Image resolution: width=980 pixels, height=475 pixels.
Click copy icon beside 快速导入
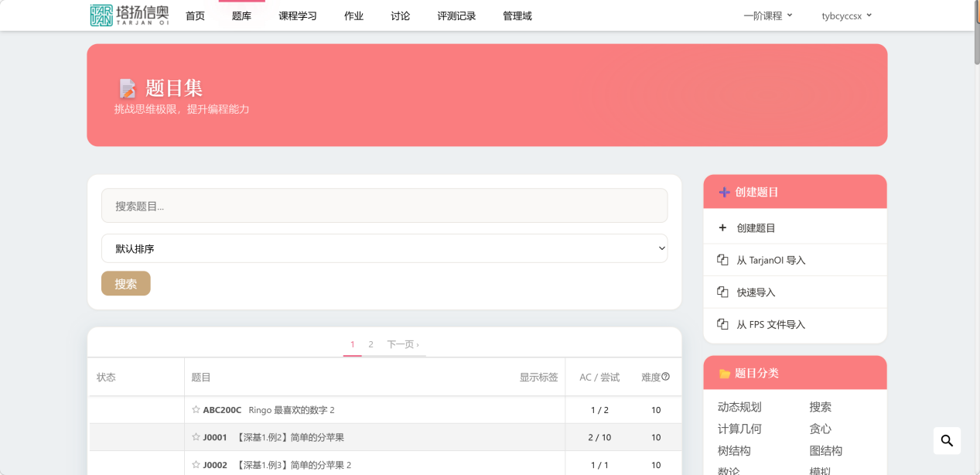click(x=722, y=292)
